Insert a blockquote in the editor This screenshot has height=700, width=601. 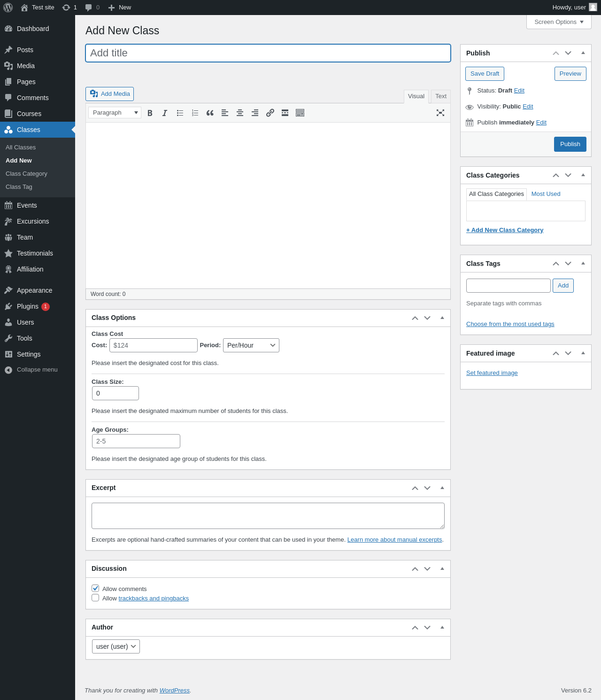pos(210,113)
